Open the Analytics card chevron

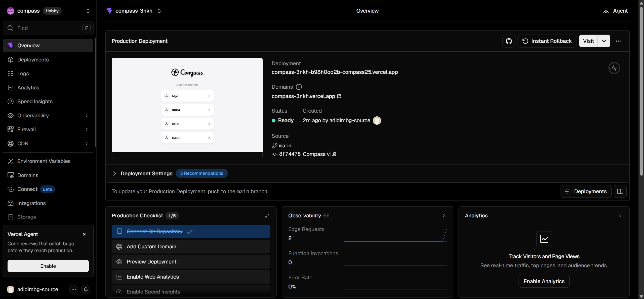click(x=620, y=216)
